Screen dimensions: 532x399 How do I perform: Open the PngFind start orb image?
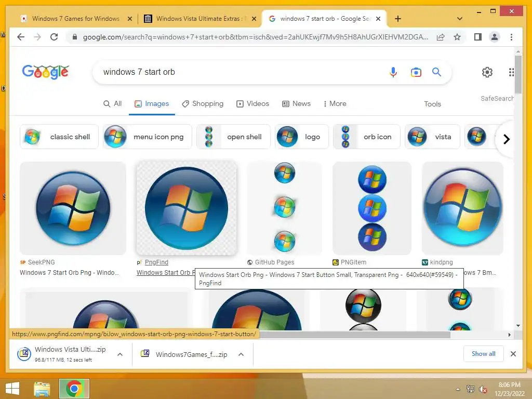(187, 208)
